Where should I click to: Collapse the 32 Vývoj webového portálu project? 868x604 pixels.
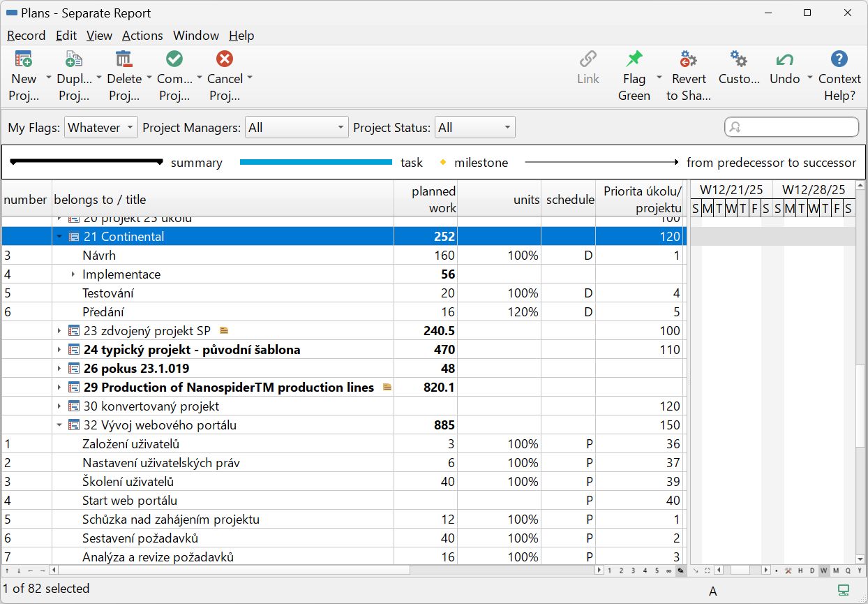click(59, 425)
